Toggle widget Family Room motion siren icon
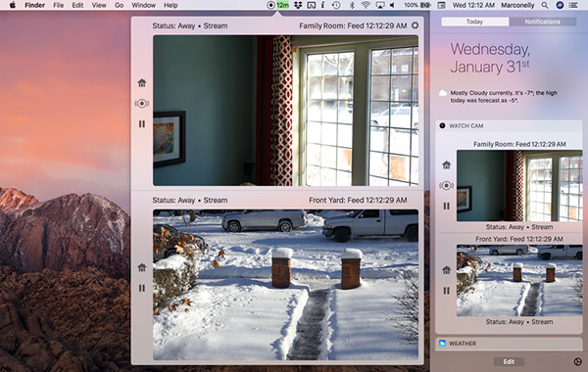The width and height of the screenshot is (588, 372). tap(446, 185)
